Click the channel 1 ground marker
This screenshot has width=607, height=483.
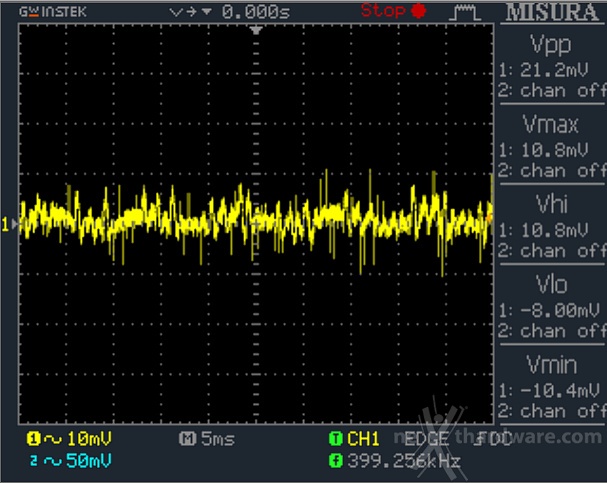[x=10, y=224]
